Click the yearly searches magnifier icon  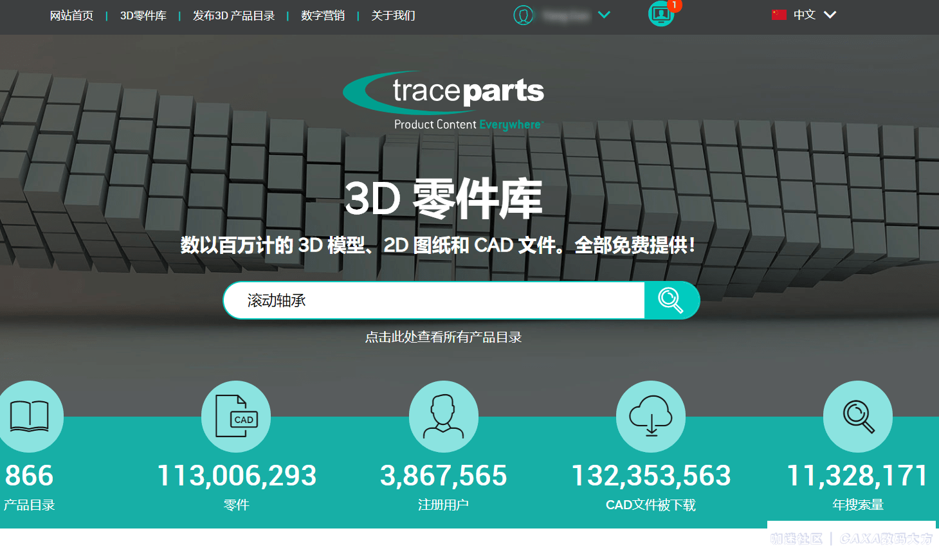coord(858,417)
